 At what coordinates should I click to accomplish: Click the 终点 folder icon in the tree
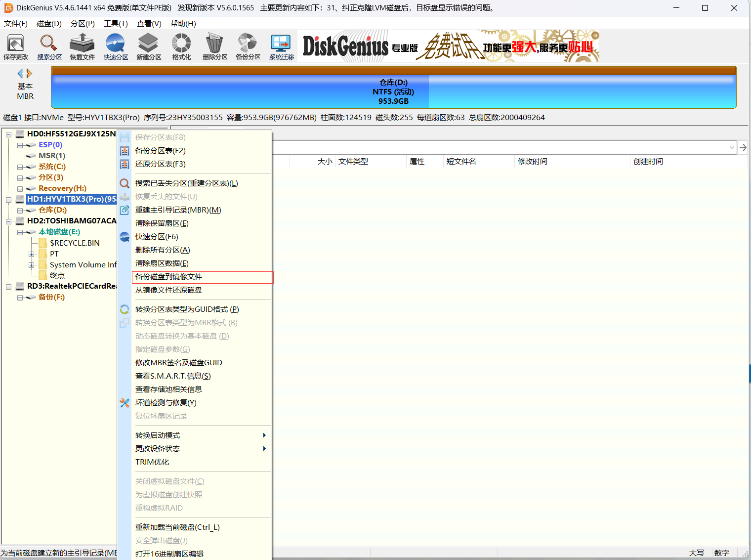click(x=43, y=275)
